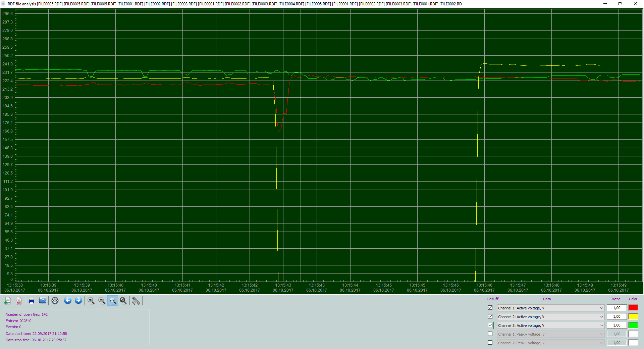Reset zoom with the crossed magnifier icon
Viewport: 644px width, 349px height.
[123, 301]
